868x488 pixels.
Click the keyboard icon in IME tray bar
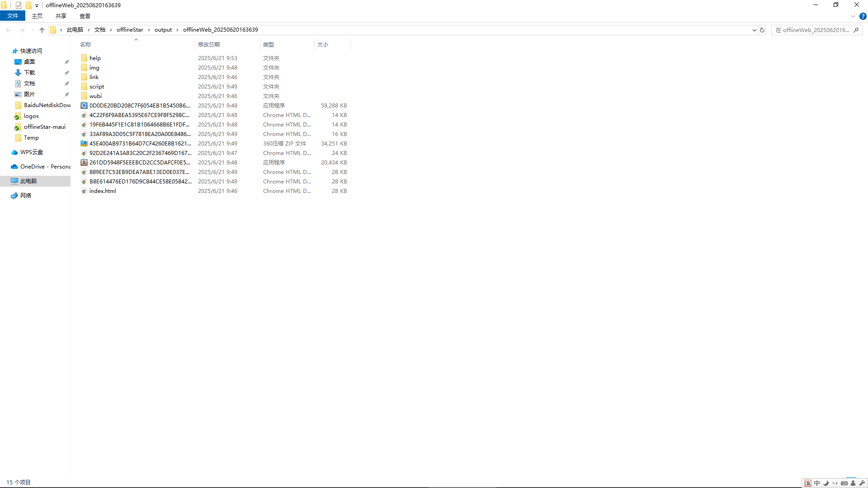tap(844, 483)
